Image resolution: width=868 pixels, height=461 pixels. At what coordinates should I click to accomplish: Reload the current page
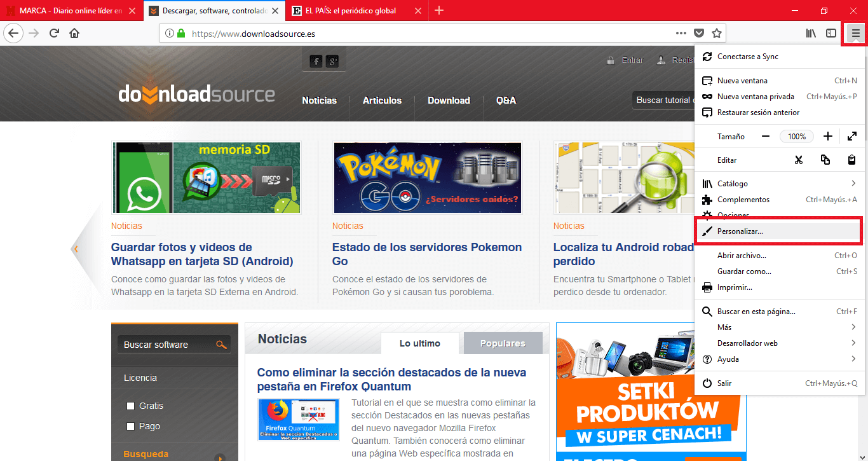coord(55,33)
